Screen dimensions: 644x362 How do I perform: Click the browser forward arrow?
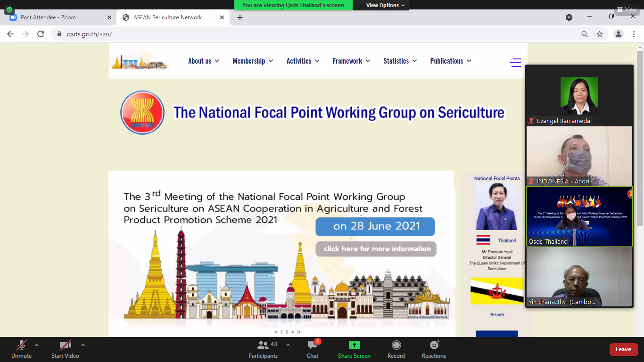25,34
